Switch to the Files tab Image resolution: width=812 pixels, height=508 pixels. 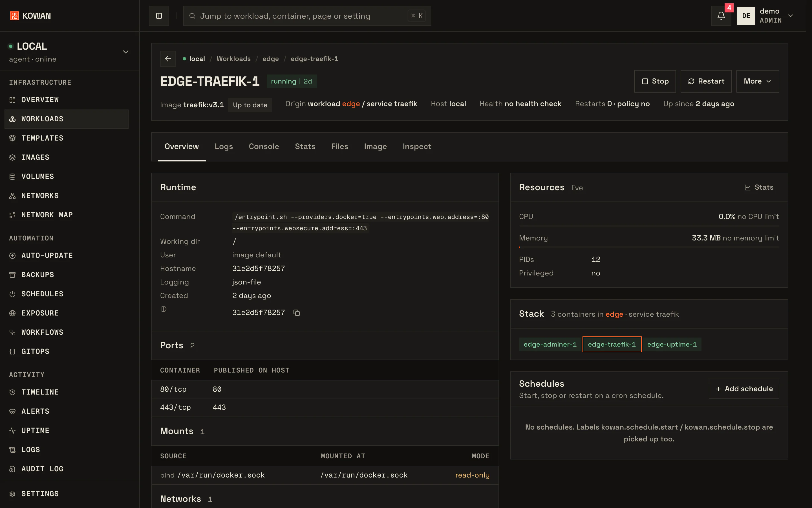point(339,146)
